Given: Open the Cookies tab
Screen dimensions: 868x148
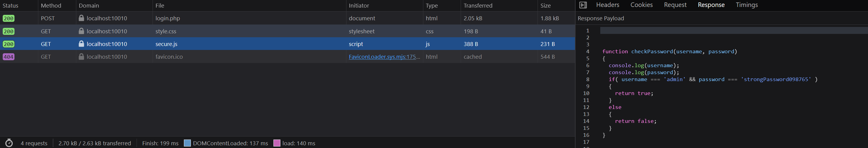Looking at the screenshot, I should click(x=642, y=5).
